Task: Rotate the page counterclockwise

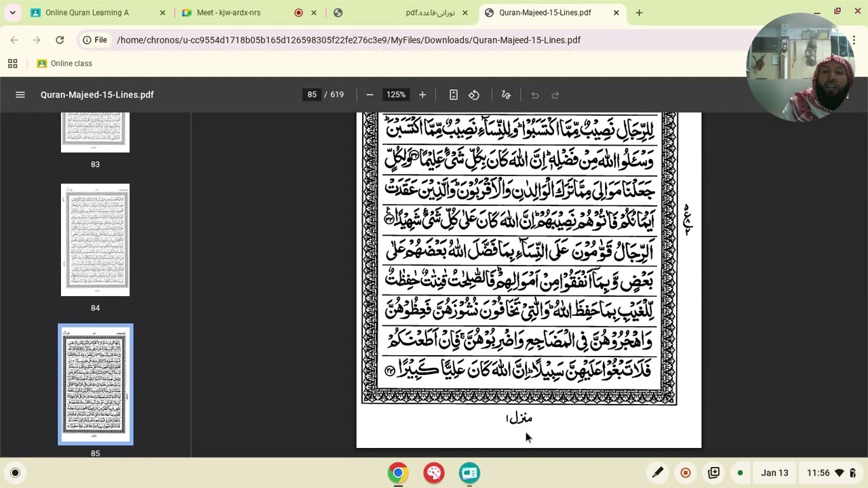Action: point(474,95)
